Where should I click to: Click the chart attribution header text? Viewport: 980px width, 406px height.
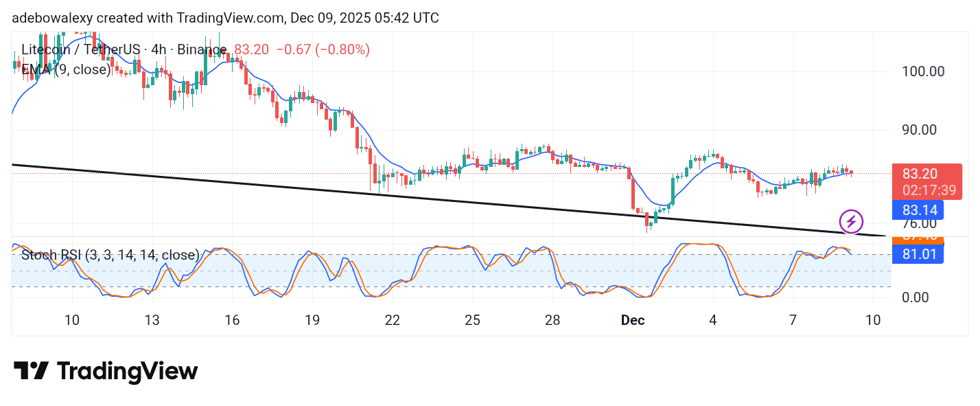[x=225, y=18]
